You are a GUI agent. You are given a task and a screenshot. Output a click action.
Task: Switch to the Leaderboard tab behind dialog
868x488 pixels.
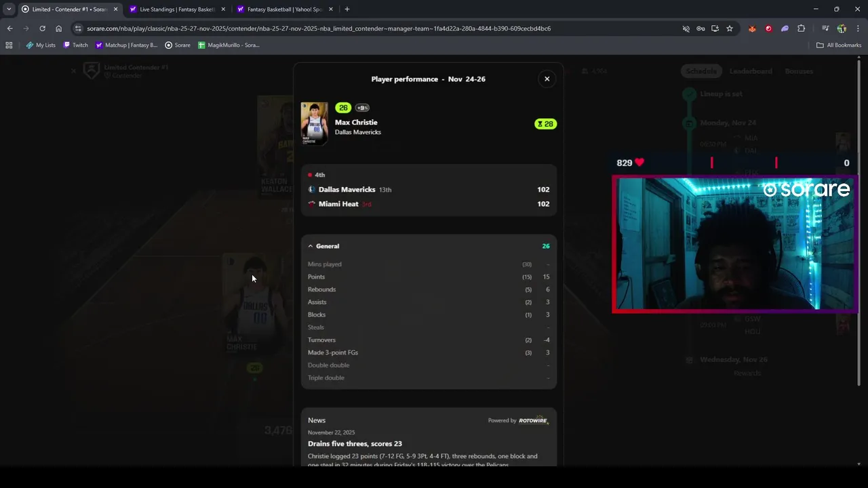tap(751, 71)
